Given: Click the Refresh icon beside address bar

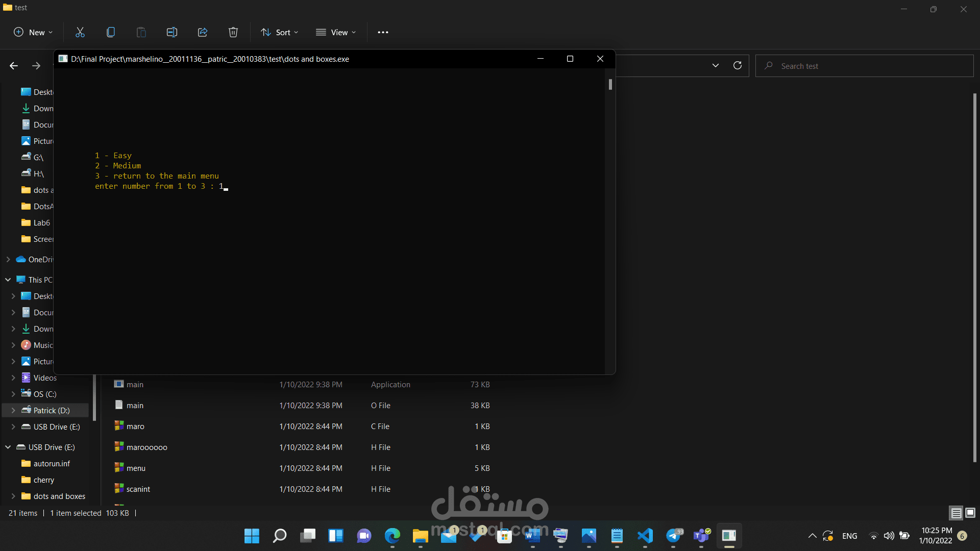Looking at the screenshot, I should point(738,65).
